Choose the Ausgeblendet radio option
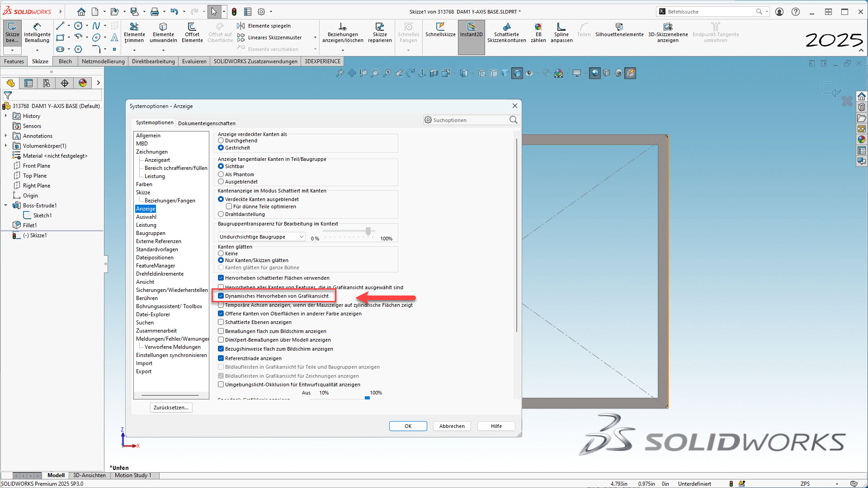868x488 pixels. point(221,182)
